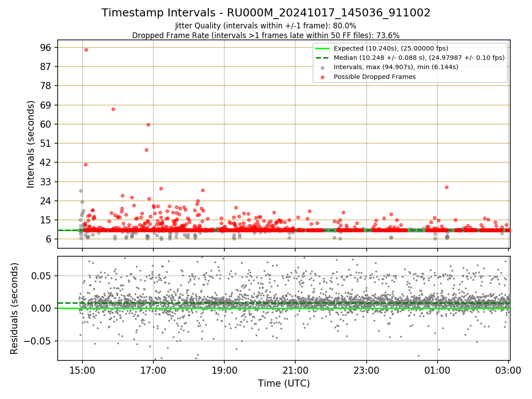Click the '03:00' x-axis tick label

(x=509, y=370)
